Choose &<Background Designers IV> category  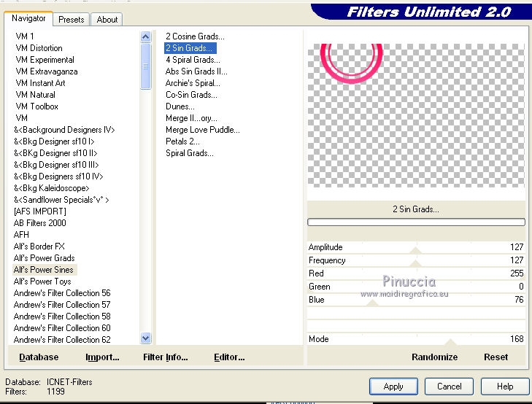(x=64, y=130)
